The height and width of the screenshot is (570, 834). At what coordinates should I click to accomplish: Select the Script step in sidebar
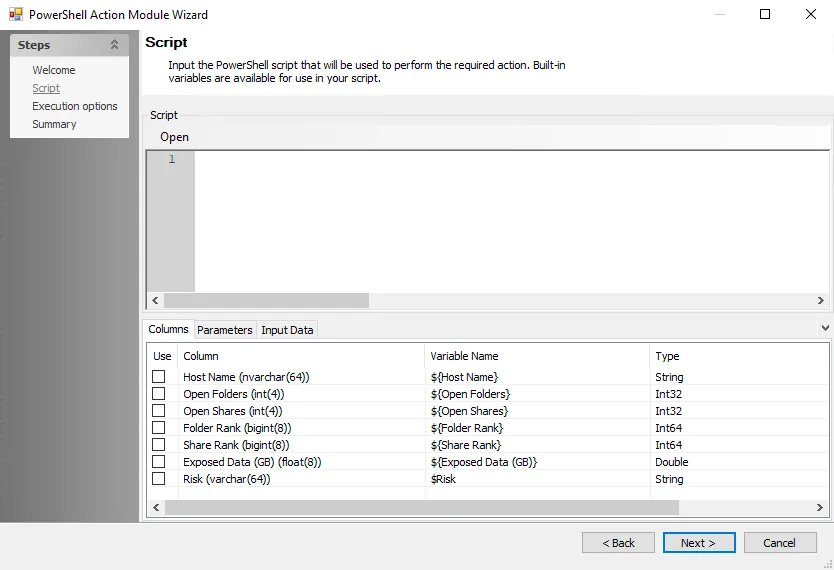click(x=46, y=88)
